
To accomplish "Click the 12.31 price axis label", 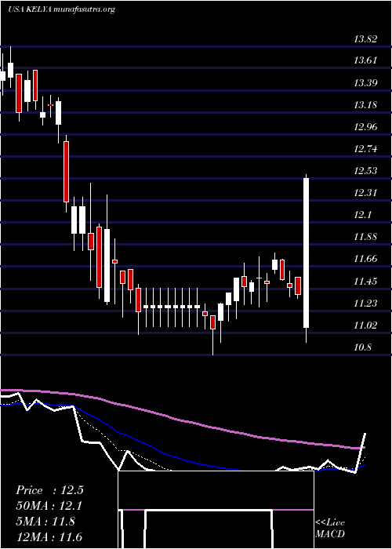I will coord(365,193).
